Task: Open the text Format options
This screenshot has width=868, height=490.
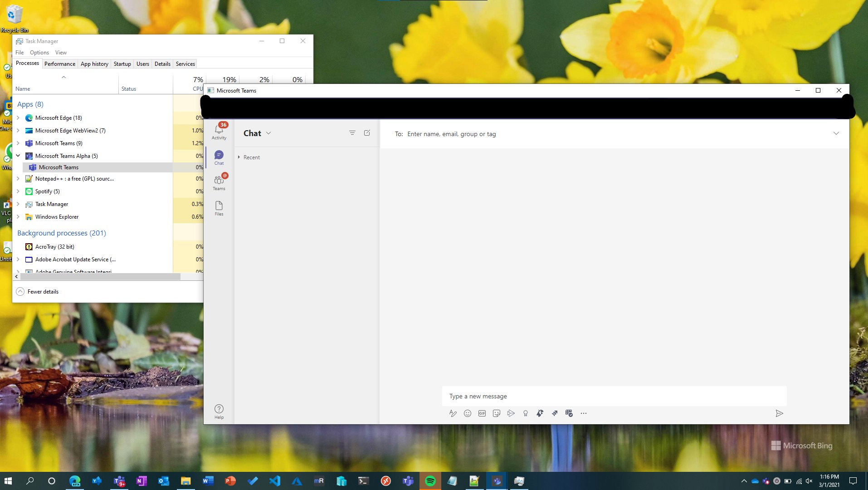Action: (453, 413)
